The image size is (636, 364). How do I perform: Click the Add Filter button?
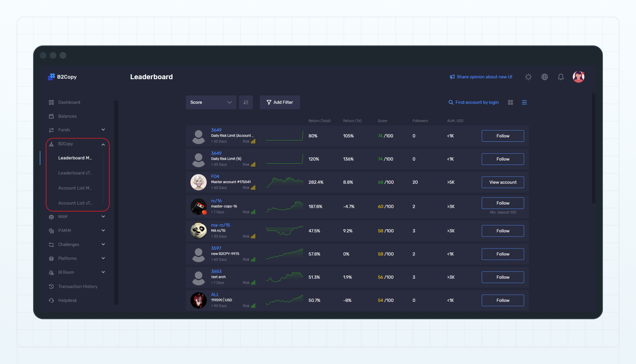(x=280, y=102)
